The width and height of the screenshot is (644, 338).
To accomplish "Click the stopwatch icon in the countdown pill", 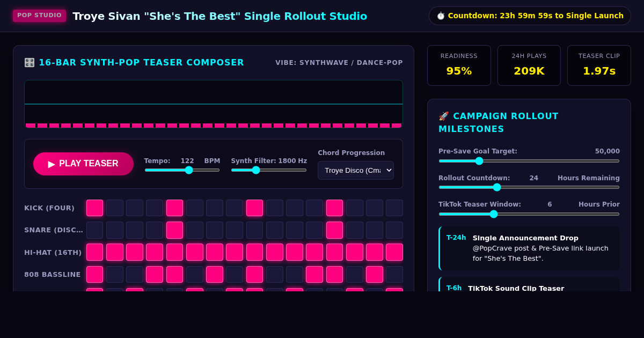I will [441, 16].
